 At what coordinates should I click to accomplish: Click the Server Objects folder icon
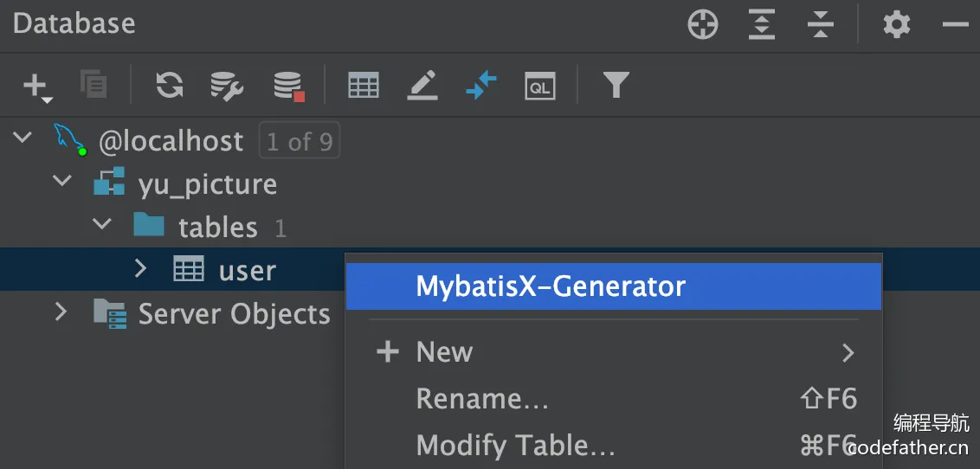pos(110,313)
